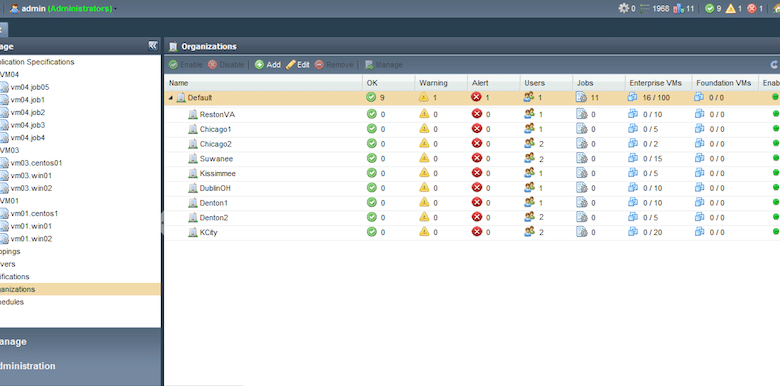Click the Enable toolbar button
780x386 pixels.
[x=186, y=65]
